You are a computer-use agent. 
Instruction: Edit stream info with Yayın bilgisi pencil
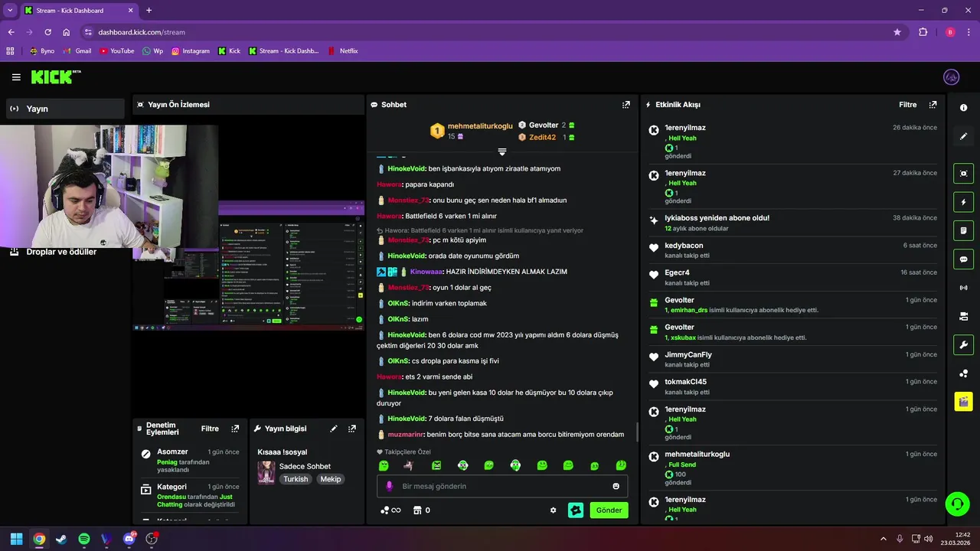click(x=334, y=429)
